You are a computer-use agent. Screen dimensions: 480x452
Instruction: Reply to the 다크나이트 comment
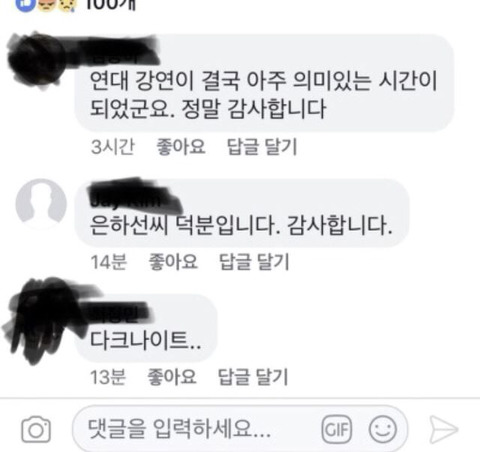(253, 377)
